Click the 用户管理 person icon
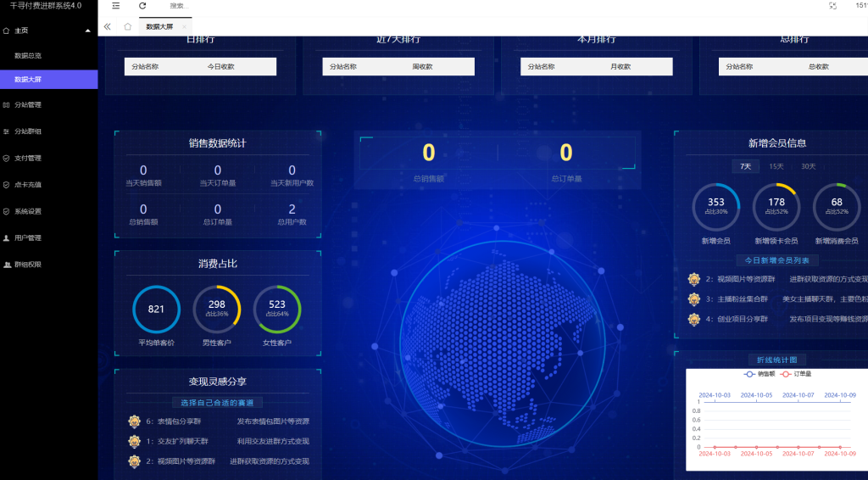 coord(6,237)
